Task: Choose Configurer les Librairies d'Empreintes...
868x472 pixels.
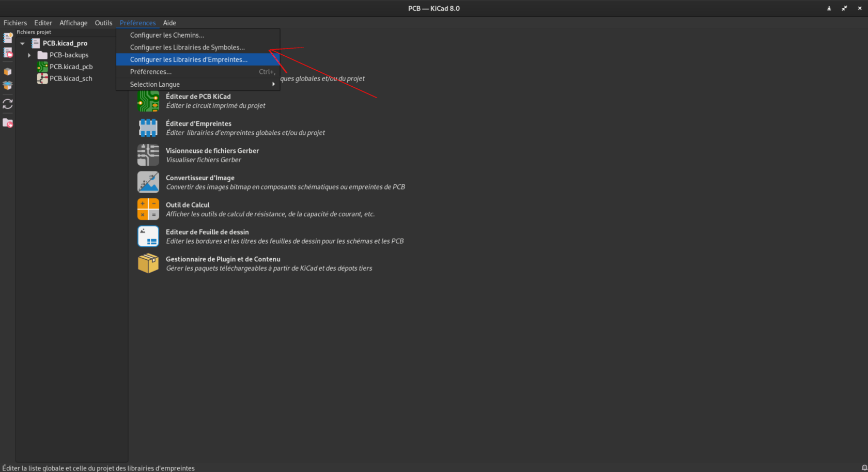Action: tap(198, 59)
